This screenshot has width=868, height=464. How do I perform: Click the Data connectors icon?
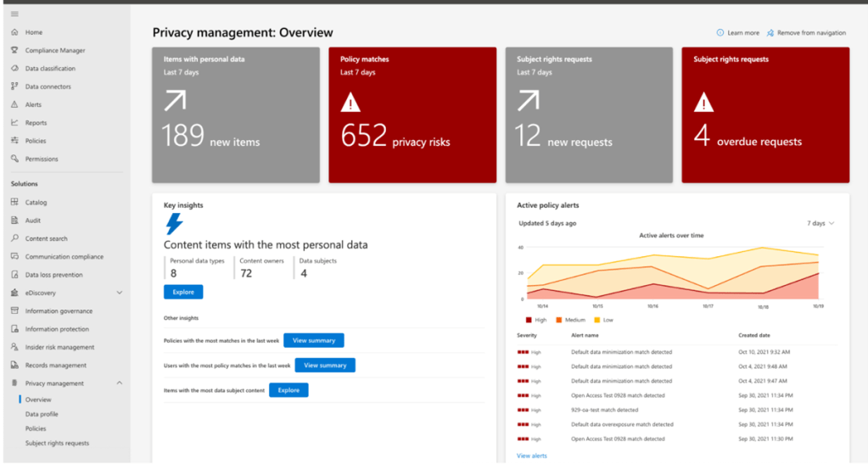click(x=15, y=87)
